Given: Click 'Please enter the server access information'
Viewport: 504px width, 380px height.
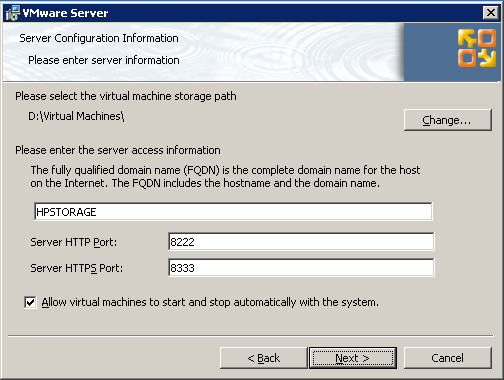Looking at the screenshot, I should point(118,150).
